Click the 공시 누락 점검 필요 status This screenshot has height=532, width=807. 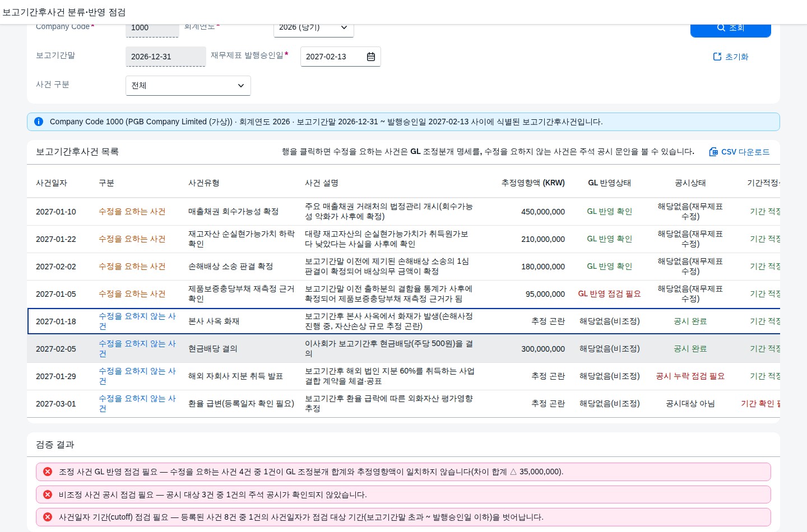690,376
